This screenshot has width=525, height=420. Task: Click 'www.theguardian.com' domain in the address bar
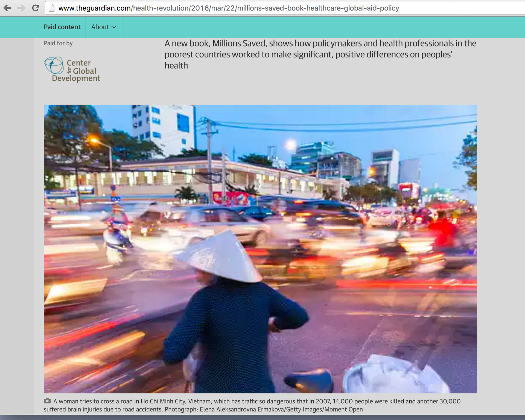point(94,8)
